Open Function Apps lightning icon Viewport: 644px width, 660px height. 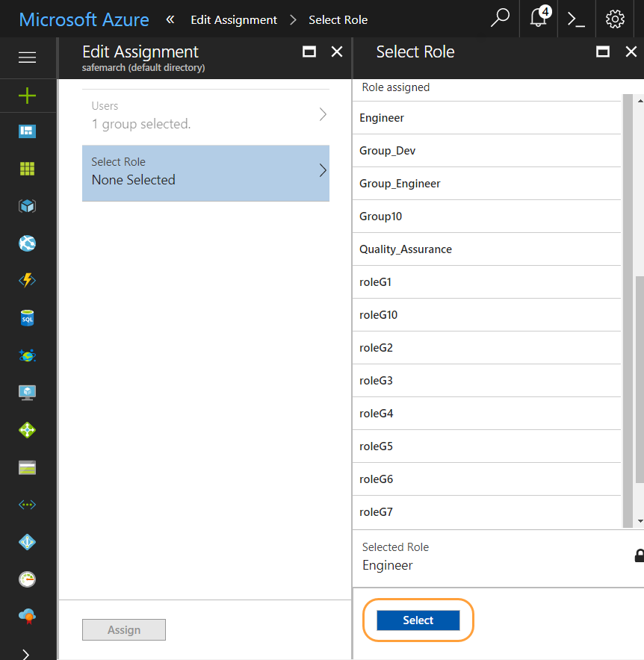point(27,281)
